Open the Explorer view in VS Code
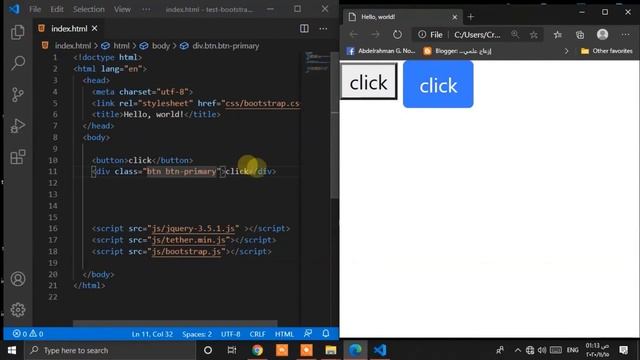This screenshot has width=640, height=360. point(18,32)
